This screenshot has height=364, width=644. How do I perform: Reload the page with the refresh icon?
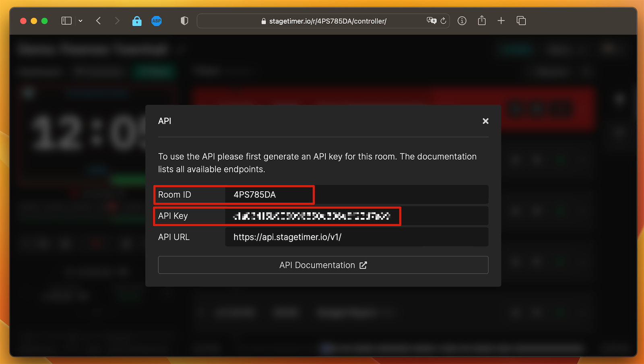point(443,21)
